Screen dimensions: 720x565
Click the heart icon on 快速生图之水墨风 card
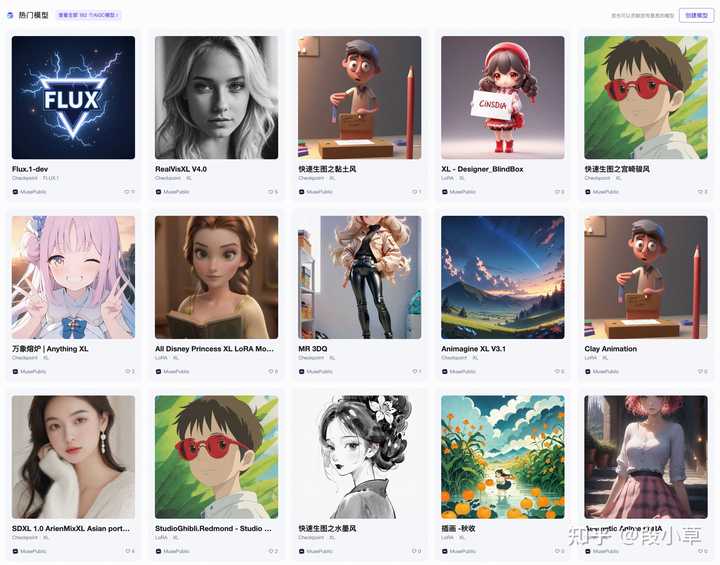[413, 551]
